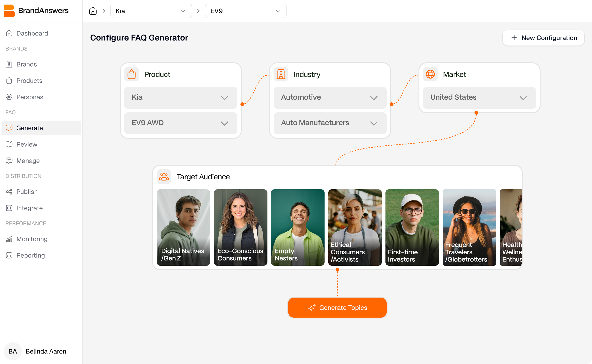592x364 pixels.
Task: Open the Kia product dropdown
Action: pyautogui.click(x=181, y=98)
